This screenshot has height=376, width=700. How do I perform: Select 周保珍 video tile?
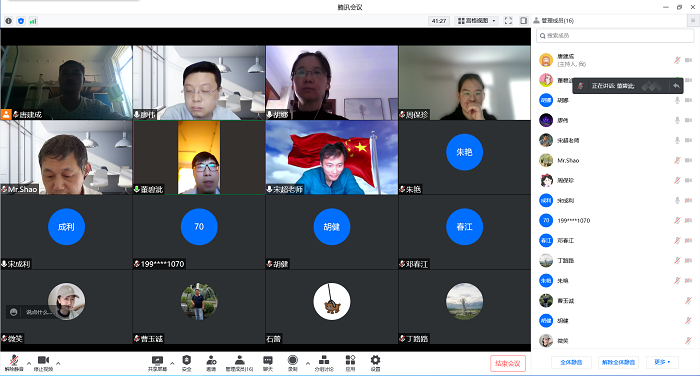pyautogui.click(x=465, y=83)
